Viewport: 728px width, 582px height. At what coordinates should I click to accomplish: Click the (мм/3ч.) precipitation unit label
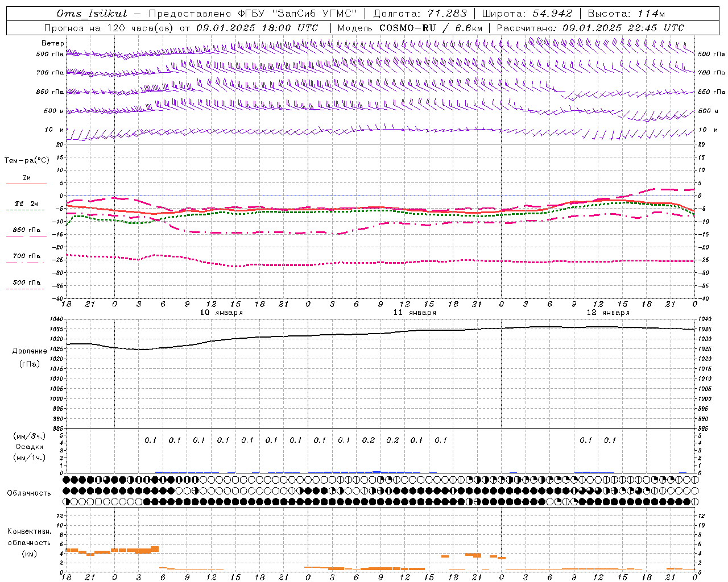tap(30, 436)
